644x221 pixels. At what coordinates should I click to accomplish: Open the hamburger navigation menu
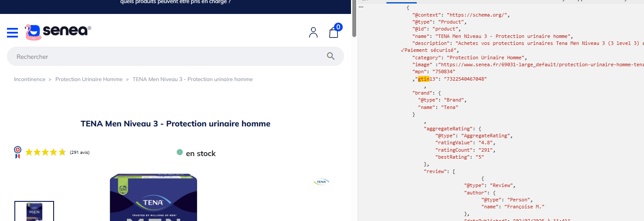(12, 32)
